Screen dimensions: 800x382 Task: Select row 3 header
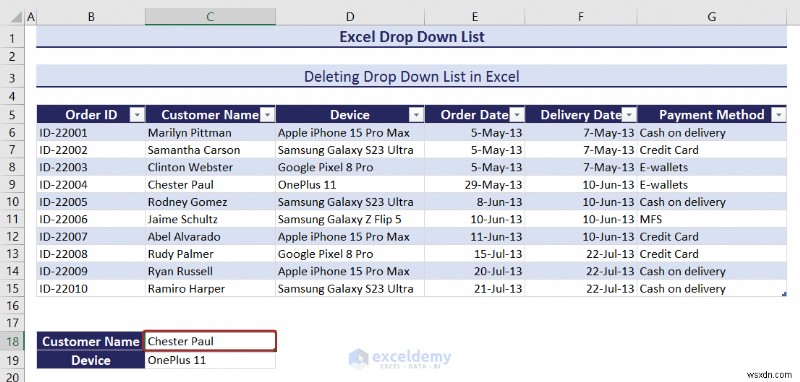coord(12,77)
